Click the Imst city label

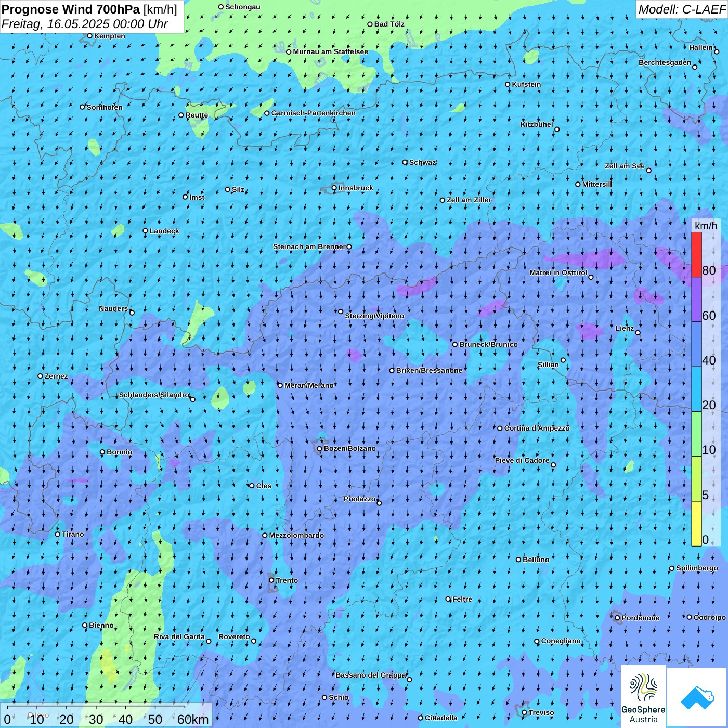pyautogui.click(x=197, y=197)
